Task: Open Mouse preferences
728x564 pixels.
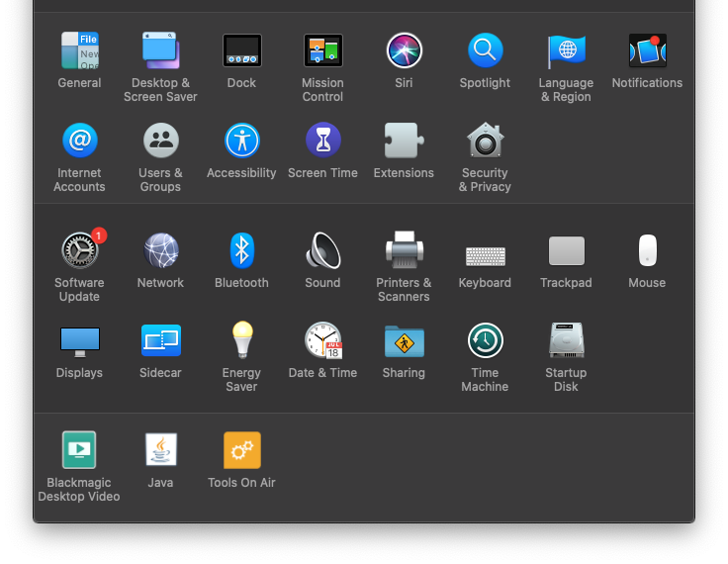Action: 647,250
